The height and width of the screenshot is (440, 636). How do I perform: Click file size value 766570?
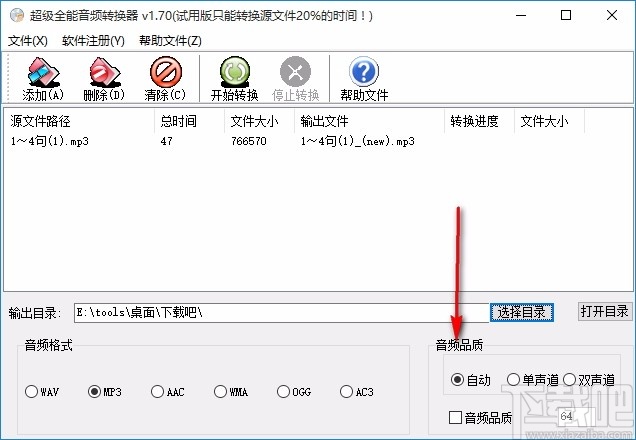tap(249, 141)
